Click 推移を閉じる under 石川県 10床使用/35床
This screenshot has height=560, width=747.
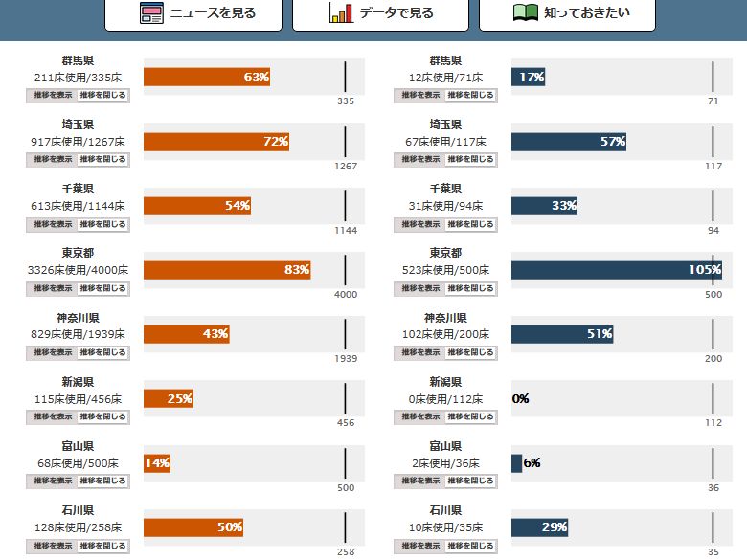click(x=472, y=546)
